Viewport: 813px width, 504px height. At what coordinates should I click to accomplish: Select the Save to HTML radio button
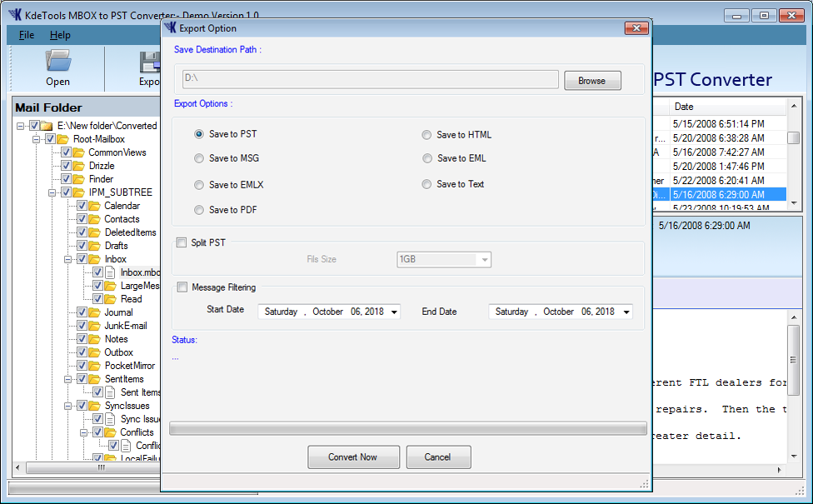pyautogui.click(x=426, y=135)
